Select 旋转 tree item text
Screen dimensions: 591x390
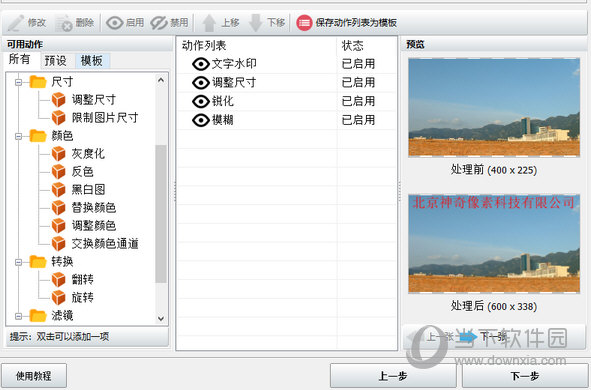pos(83,298)
